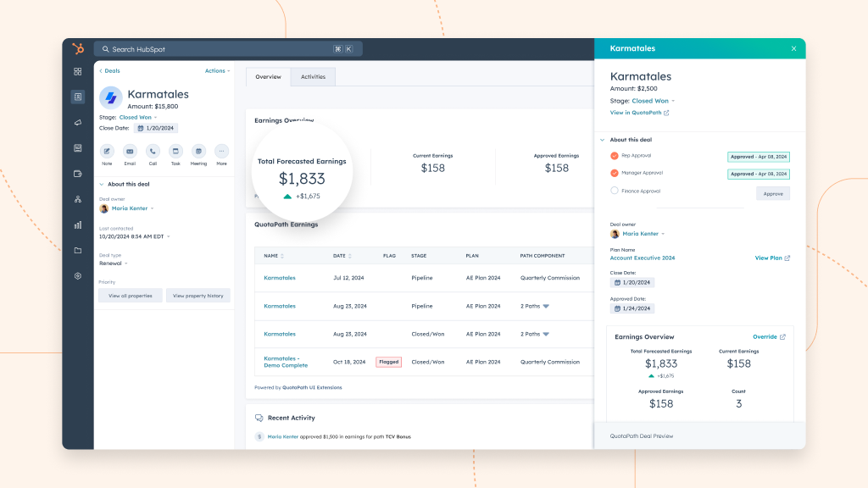This screenshot has height=488, width=868.
Task: Open the Maria Kenter owner dropdown in the side panel
Action: 643,234
